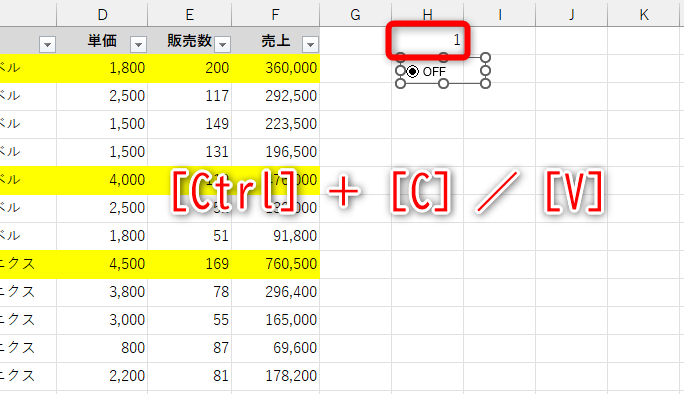Click the unit price cell 4,000
Screen dimensions: 684x394
(102, 180)
